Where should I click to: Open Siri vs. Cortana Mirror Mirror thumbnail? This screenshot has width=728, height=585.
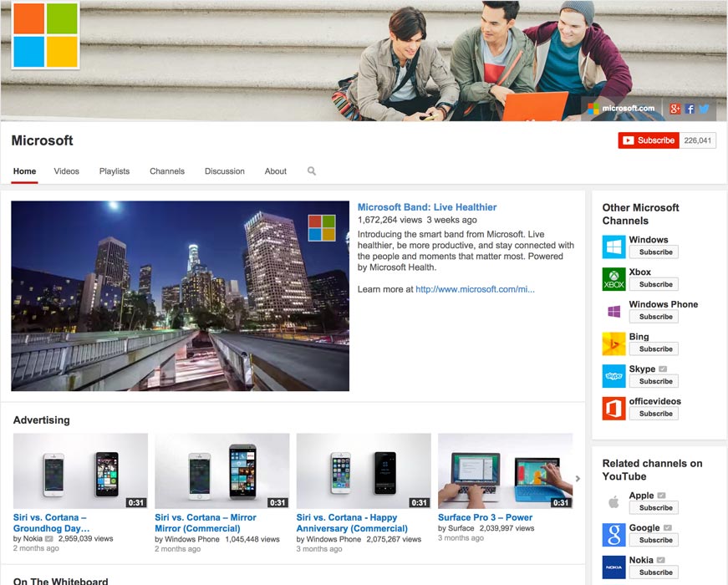click(222, 471)
